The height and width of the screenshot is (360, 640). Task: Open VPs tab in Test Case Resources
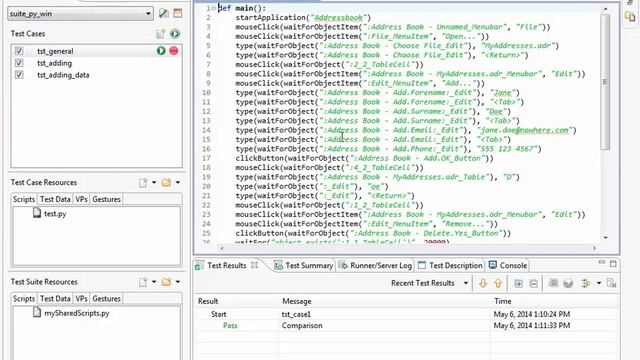click(x=81, y=199)
